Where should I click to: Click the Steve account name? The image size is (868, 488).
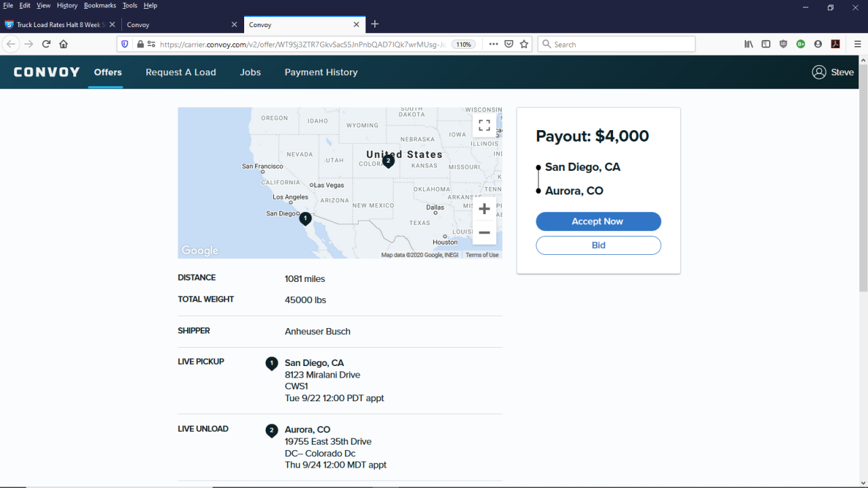click(x=843, y=72)
